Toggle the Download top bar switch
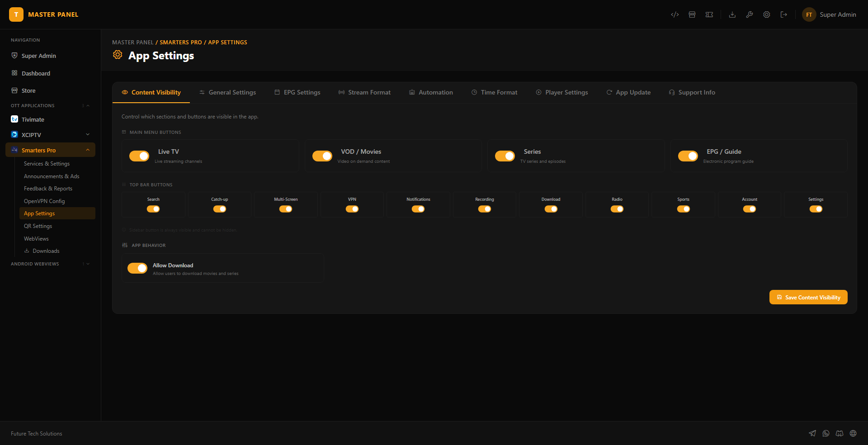This screenshot has height=445, width=868. point(551,209)
